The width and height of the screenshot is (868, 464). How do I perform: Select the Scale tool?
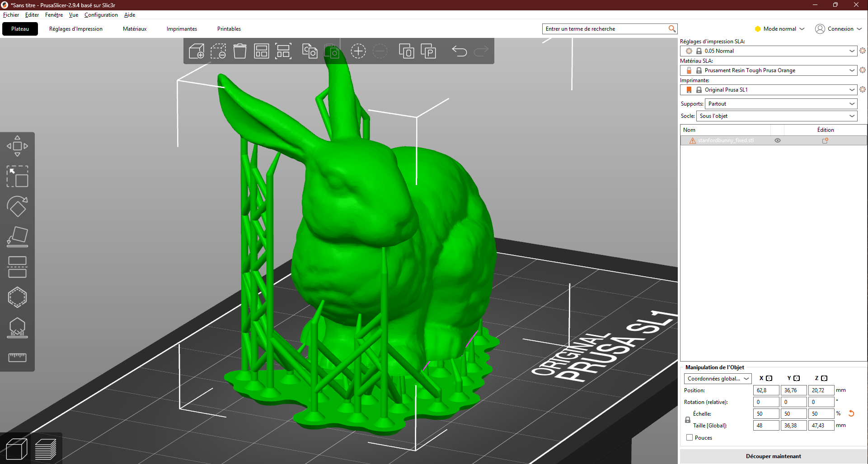(x=17, y=176)
